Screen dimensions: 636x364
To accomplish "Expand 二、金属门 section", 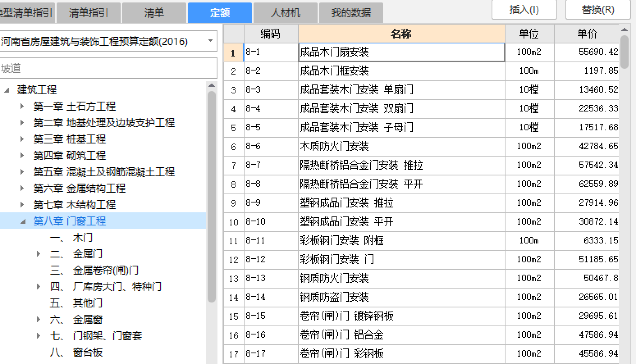I will point(38,254).
